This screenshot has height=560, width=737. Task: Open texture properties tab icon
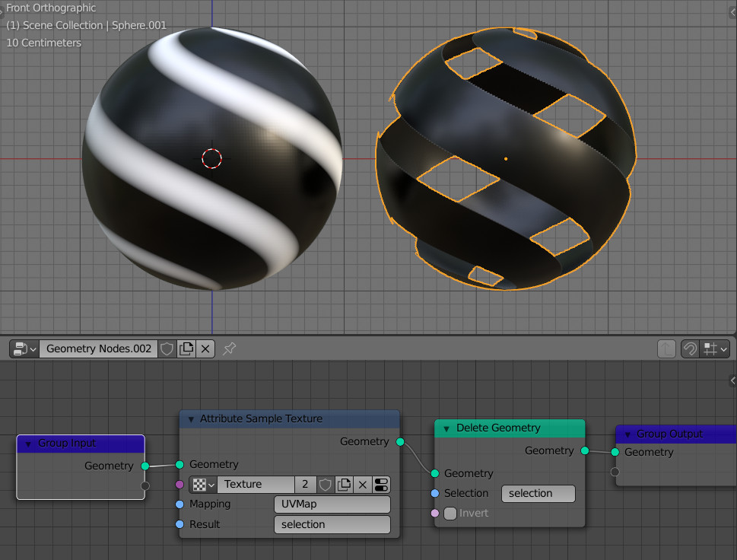tap(381, 485)
